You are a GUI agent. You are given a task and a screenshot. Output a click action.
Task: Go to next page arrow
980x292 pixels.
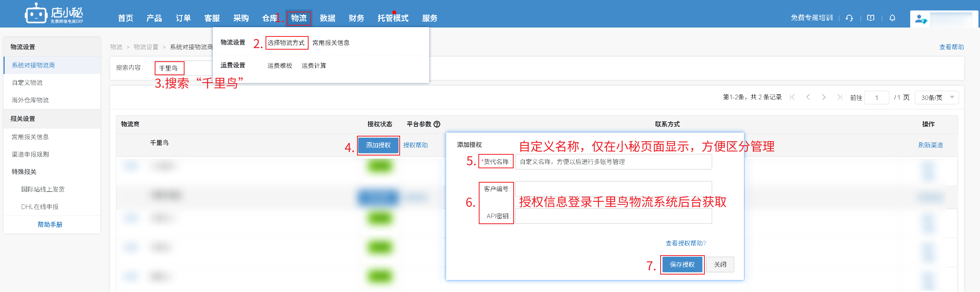pyautogui.click(x=824, y=97)
